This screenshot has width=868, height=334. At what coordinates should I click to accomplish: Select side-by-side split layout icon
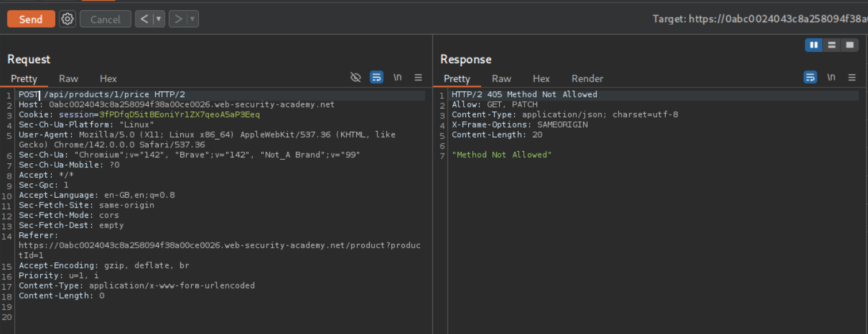[x=813, y=45]
